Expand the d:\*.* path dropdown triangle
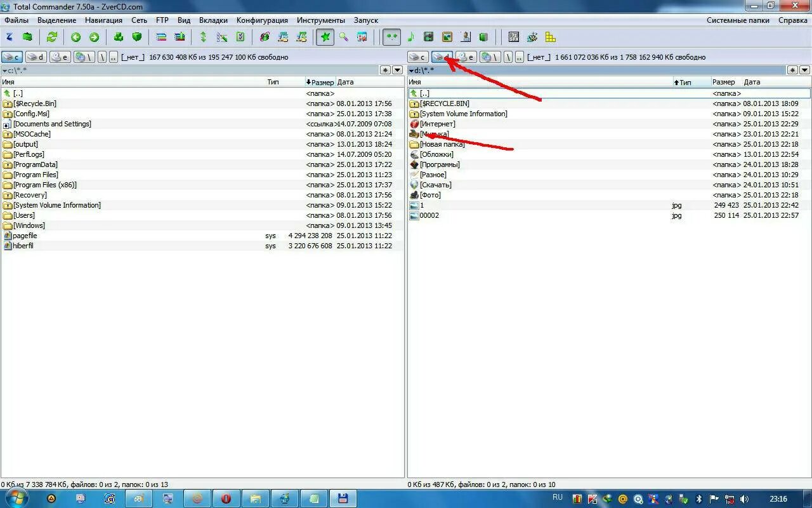The width and height of the screenshot is (812, 508). coord(410,70)
